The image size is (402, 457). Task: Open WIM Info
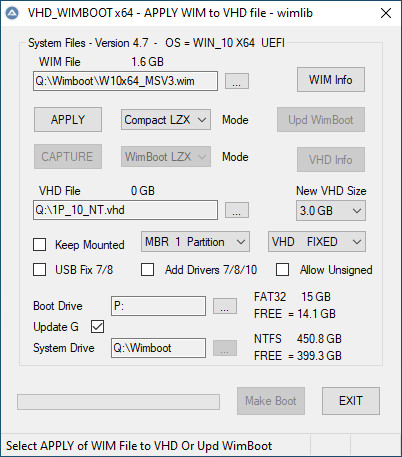tap(331, 80)
